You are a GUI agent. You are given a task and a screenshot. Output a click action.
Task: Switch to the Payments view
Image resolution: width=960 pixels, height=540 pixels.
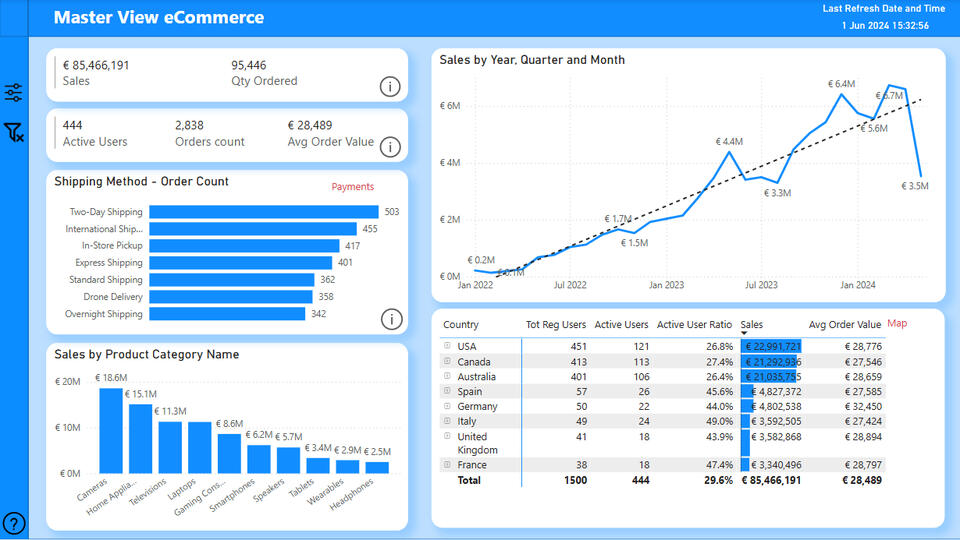click(x=352, y=187)
